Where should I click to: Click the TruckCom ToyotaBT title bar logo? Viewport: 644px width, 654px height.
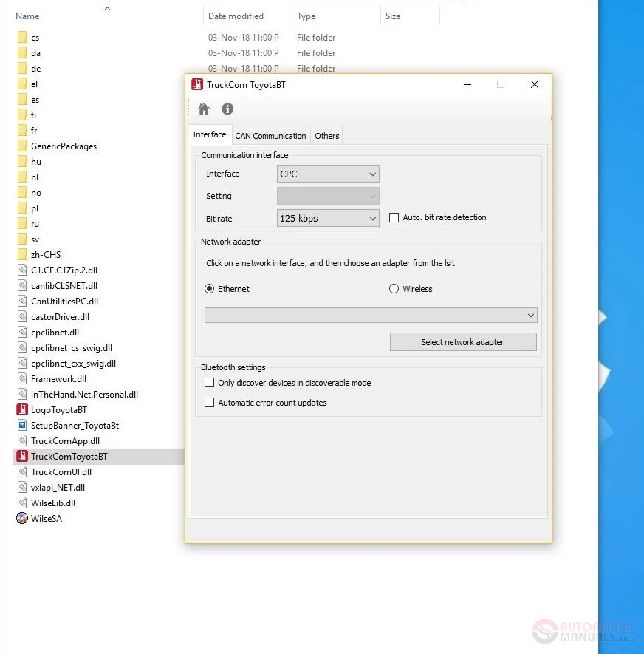coord(197,84)
